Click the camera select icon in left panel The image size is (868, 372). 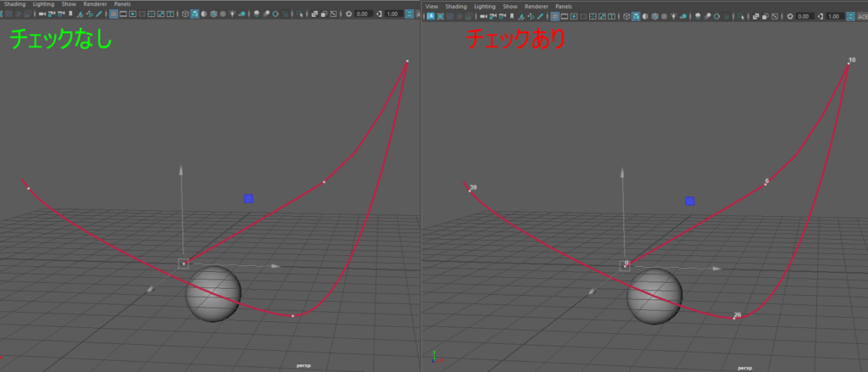point(42,14)
